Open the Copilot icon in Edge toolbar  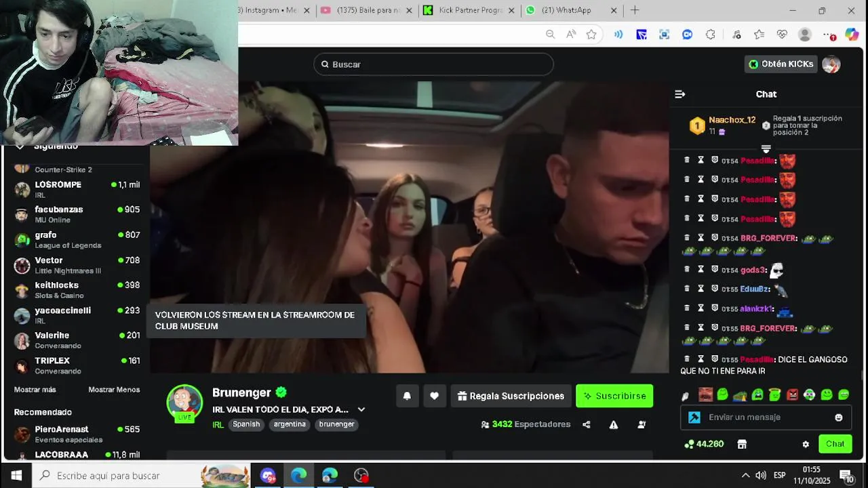[852, 35]
